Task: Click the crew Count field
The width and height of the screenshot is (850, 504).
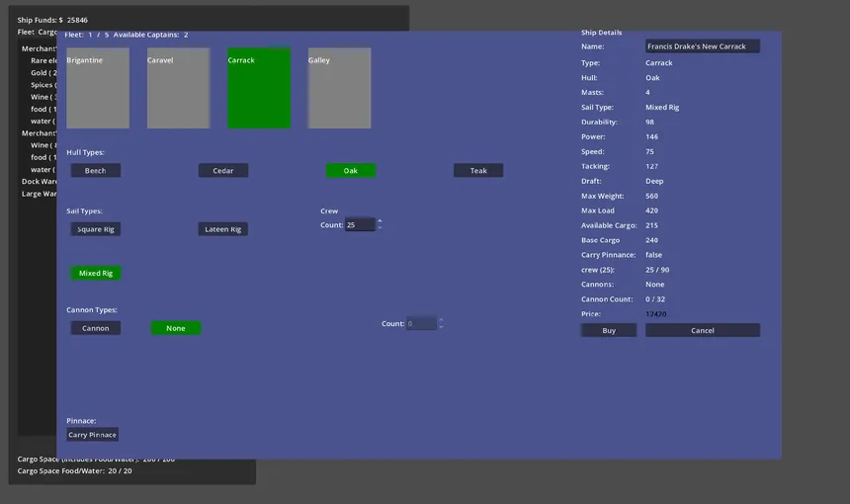Action: (x=360, y=224)
